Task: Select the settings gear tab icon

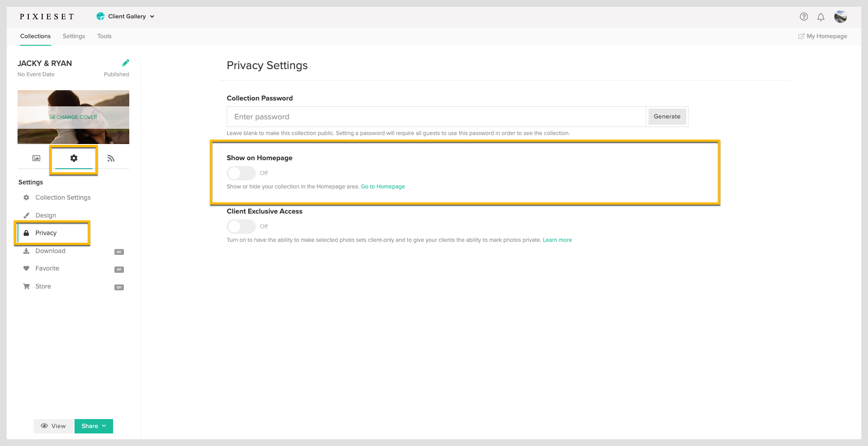Action: 74,158
